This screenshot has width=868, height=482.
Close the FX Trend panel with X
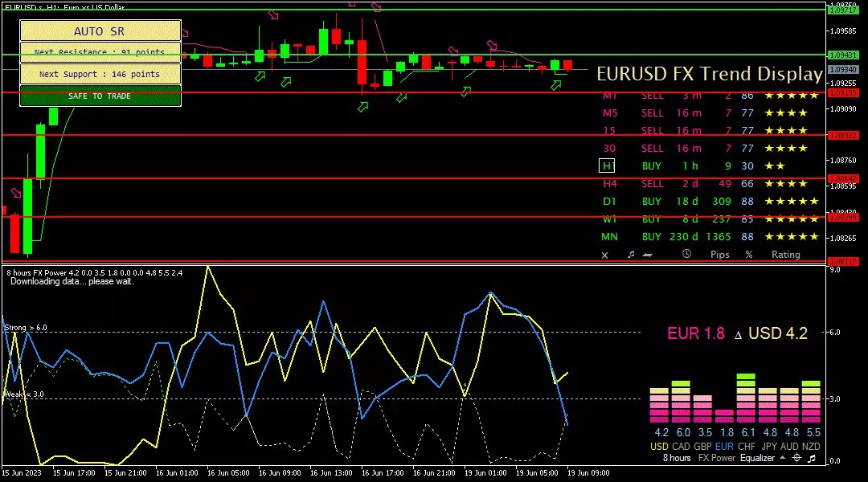click(x=604, y=255)
